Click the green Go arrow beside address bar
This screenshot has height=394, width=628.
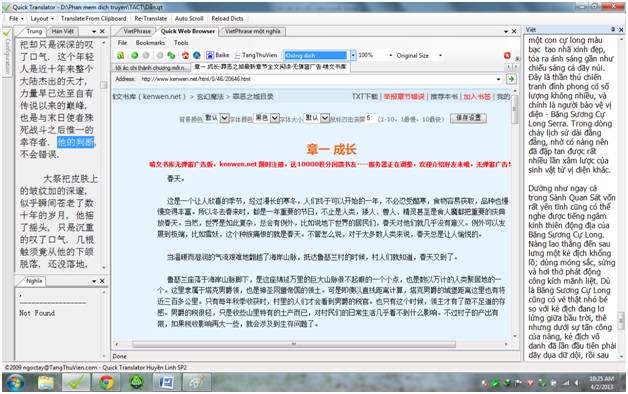point(511,79)
